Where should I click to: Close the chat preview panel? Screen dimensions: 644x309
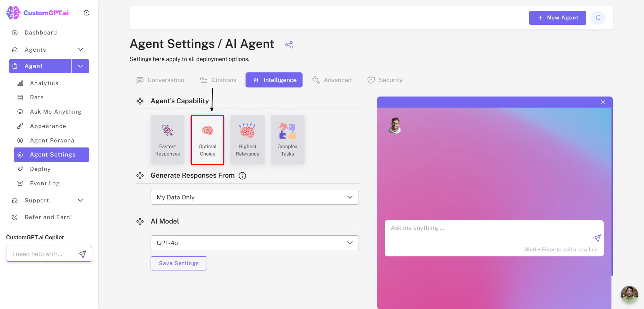click(603, 102)
